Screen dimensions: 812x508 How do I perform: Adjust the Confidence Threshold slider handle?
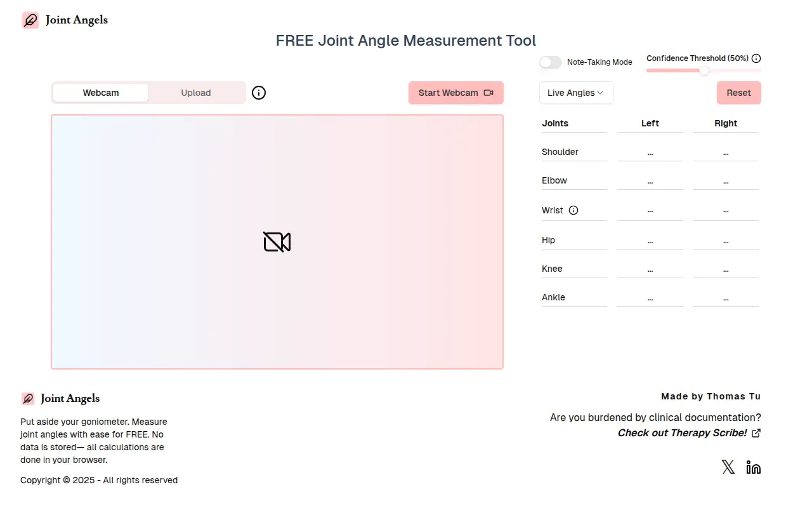704,70
